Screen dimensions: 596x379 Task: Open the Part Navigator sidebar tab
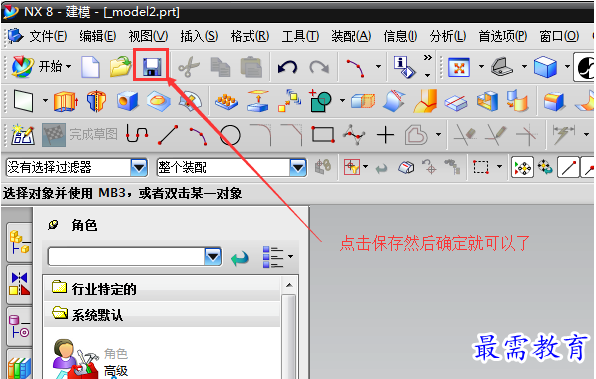[19, 327]
